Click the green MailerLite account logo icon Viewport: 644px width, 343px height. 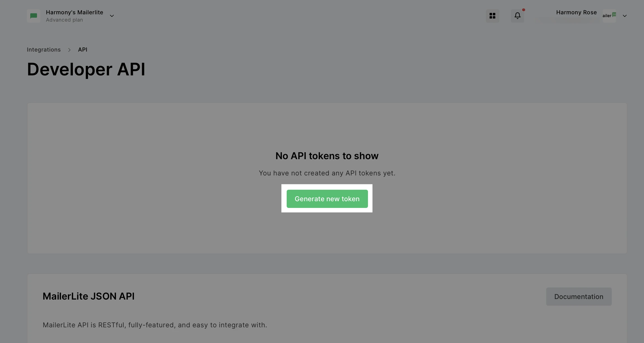click(34, 16)
